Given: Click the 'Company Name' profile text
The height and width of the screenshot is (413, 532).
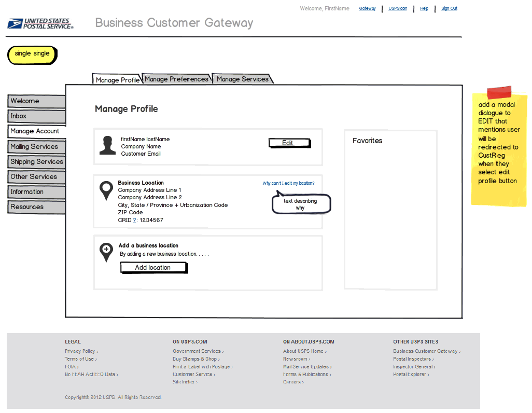Looking at the screenshot, I should [x=141, y=146].
